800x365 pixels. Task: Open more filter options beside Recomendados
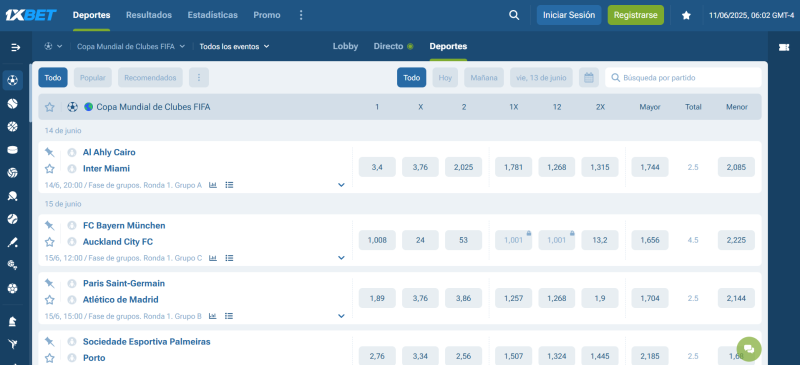(x=199, y=78)
